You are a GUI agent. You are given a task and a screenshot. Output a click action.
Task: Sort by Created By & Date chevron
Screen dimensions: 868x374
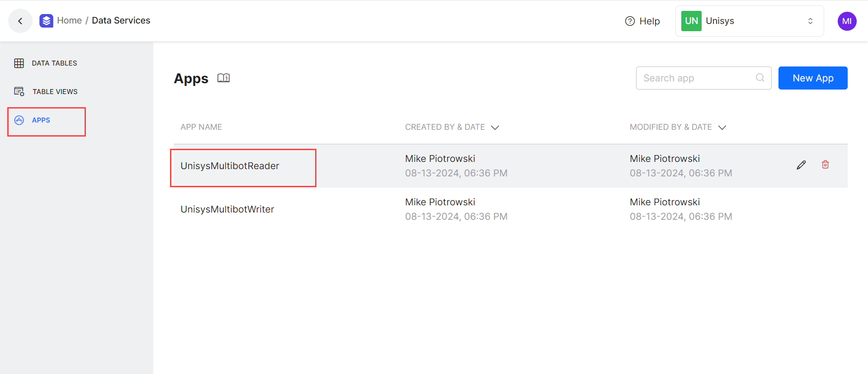tap(495, 128)
